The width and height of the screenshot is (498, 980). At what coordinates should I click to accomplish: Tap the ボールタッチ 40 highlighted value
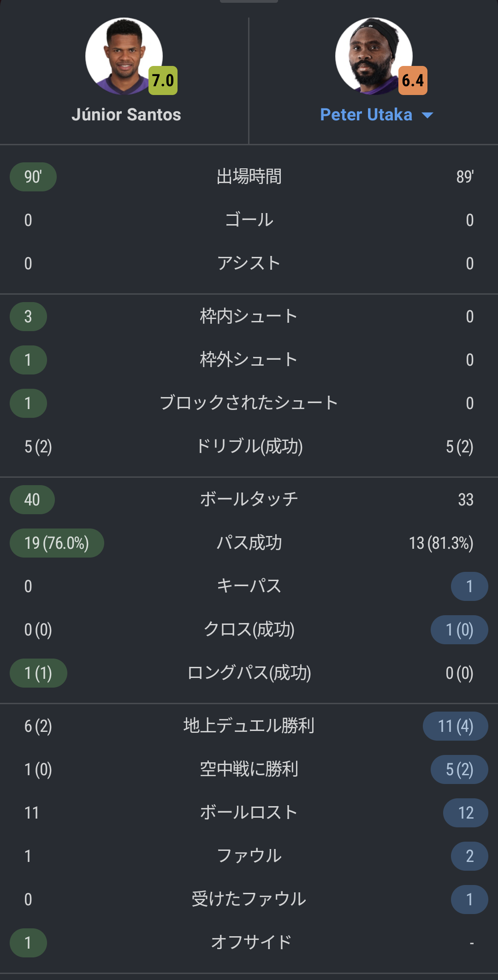[32, 499]
